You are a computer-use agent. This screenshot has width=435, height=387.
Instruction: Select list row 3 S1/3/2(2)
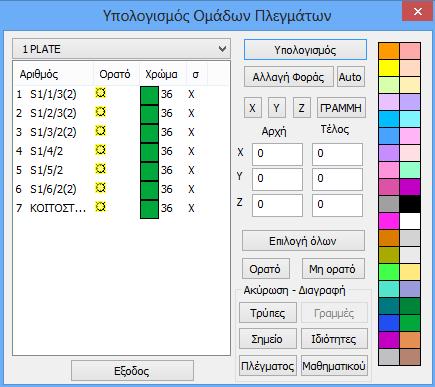tap(121, 132)
